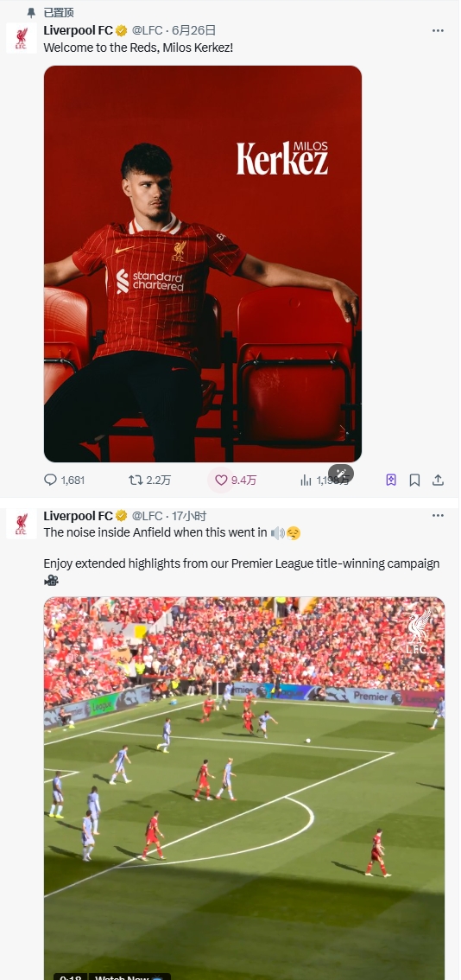Click the purple sparkle bookmark icon

[x=391, y=480]
